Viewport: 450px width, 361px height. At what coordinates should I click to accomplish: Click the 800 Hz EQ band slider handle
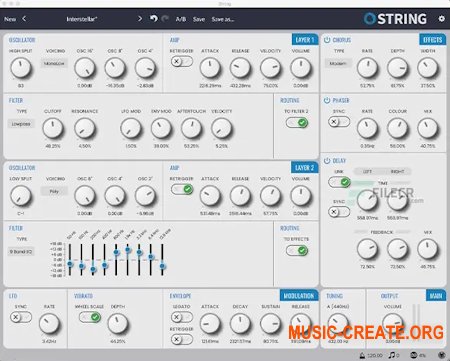[x=116, y=252]
